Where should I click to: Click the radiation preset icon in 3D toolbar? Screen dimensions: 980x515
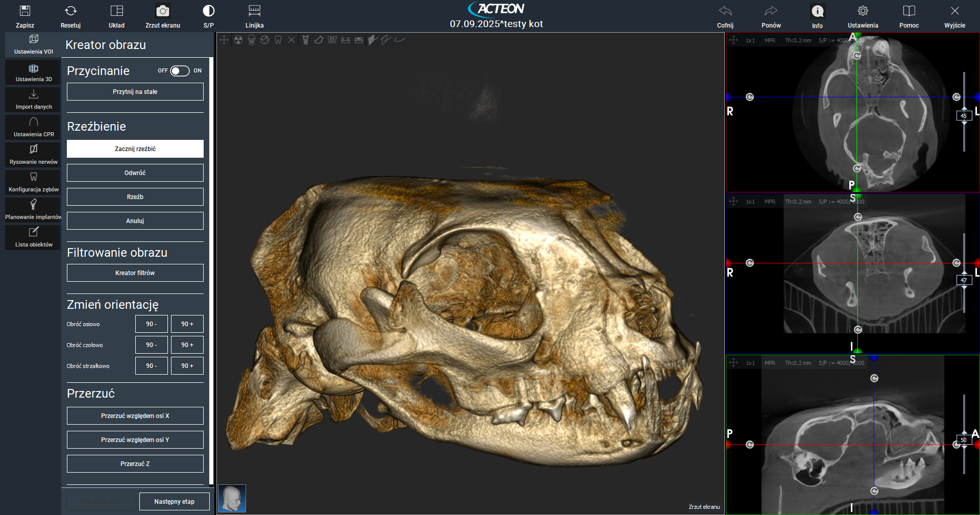pyautogui.click(x=238, y=40)
